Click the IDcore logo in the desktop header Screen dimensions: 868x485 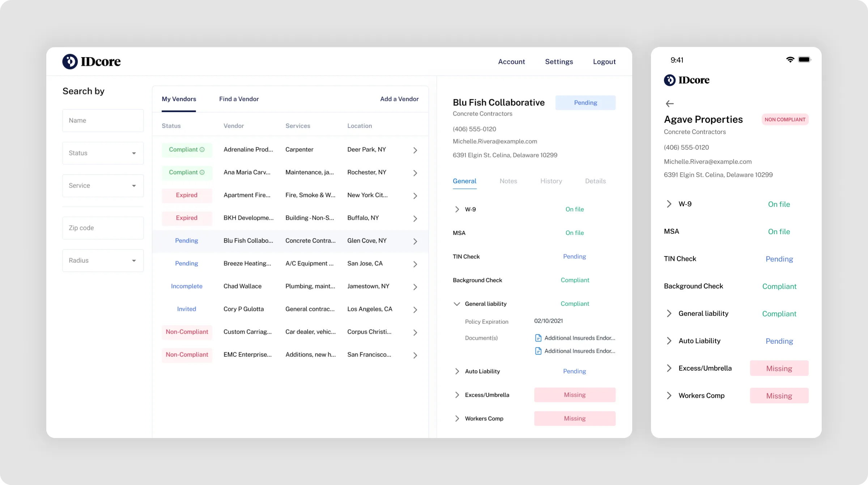coord(91,61)
